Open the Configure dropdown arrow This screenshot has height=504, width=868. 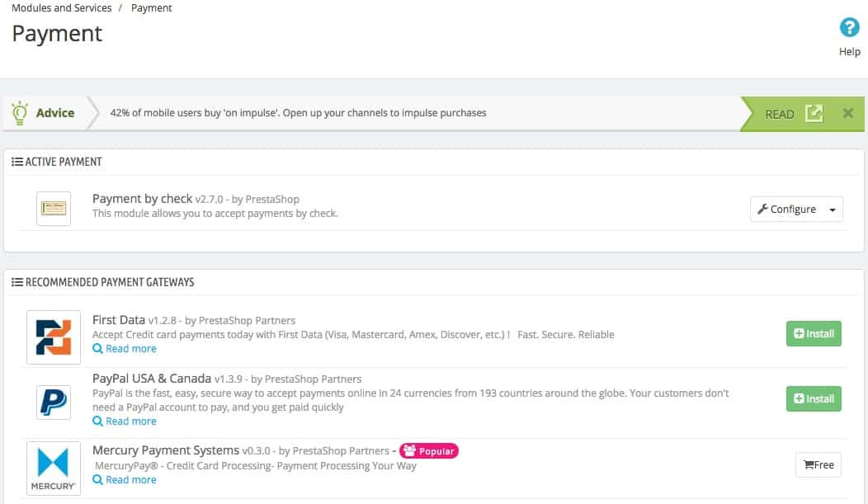pos(831,209)
